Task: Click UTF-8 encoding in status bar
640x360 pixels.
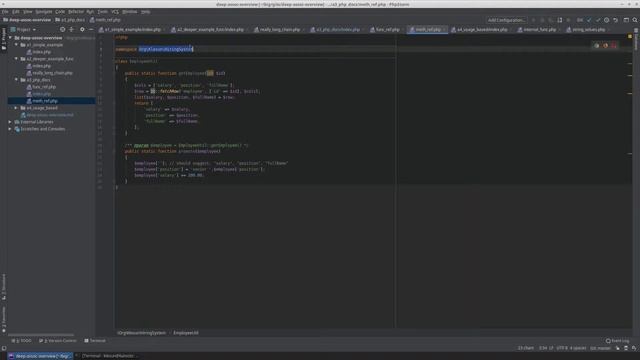Action: 562,348
